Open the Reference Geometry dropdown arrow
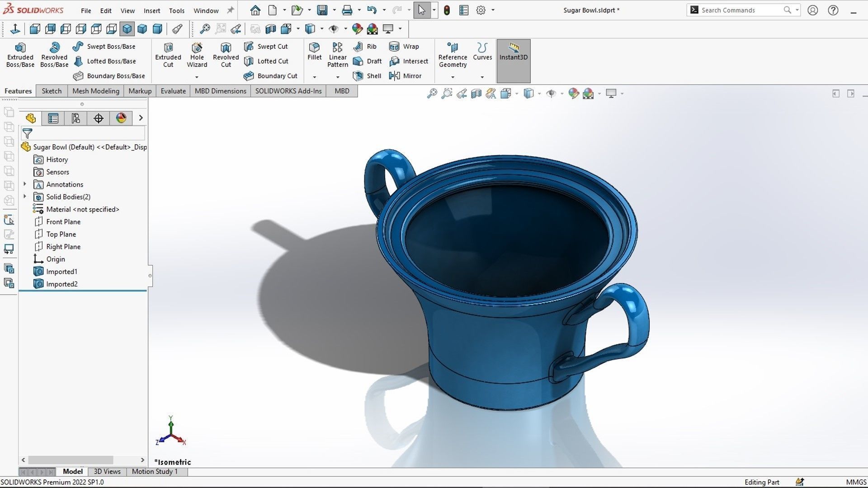The width and height of the screenshot is (868, 488). [x=453, y=77]
